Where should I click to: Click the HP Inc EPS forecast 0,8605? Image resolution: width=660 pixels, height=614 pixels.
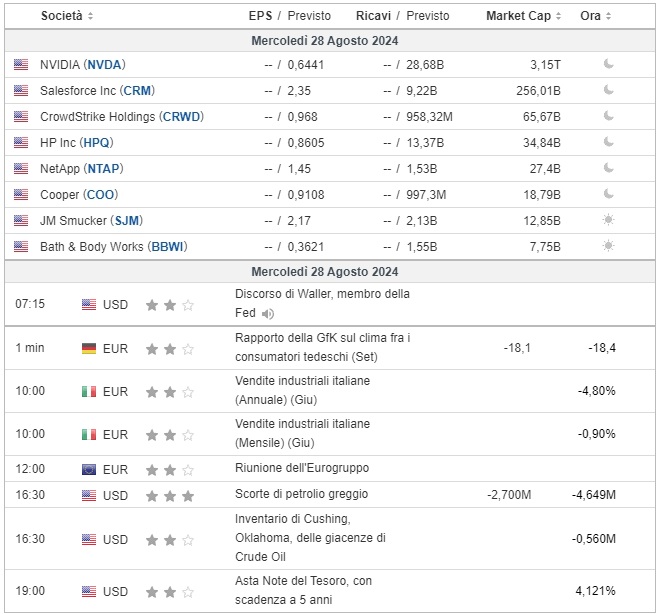click(x=306, y=143)
